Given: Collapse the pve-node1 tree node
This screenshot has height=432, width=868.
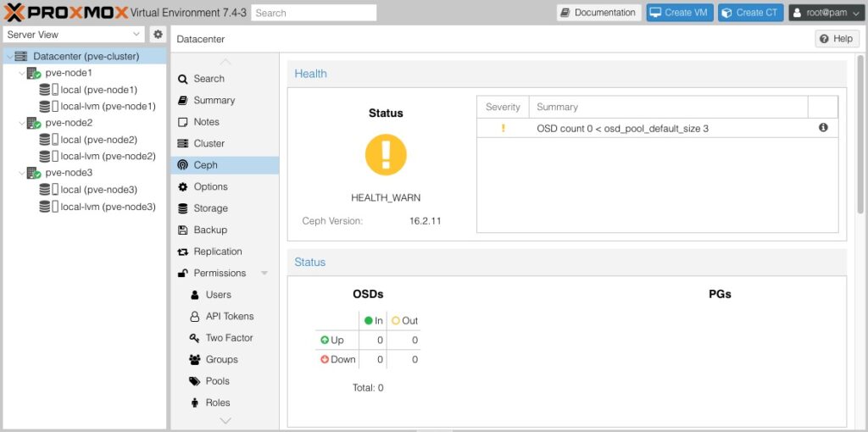Looking at the screenshot, I should (x=21, y=73).
